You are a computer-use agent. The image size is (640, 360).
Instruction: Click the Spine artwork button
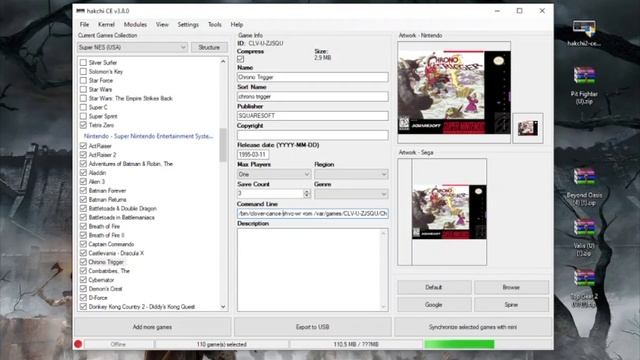coord(511,305)
